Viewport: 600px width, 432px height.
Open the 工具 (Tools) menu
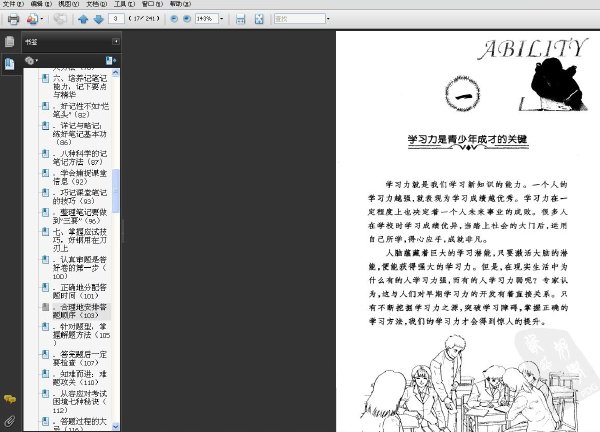124,4
